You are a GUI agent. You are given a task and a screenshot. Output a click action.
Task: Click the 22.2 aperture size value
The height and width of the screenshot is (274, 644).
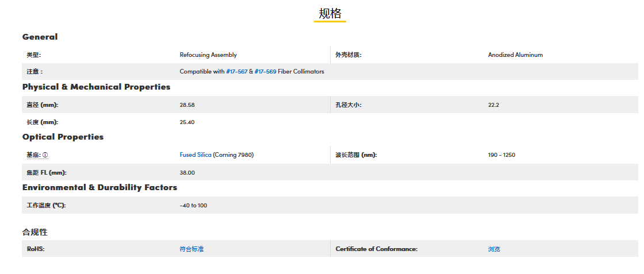[493, 105]
